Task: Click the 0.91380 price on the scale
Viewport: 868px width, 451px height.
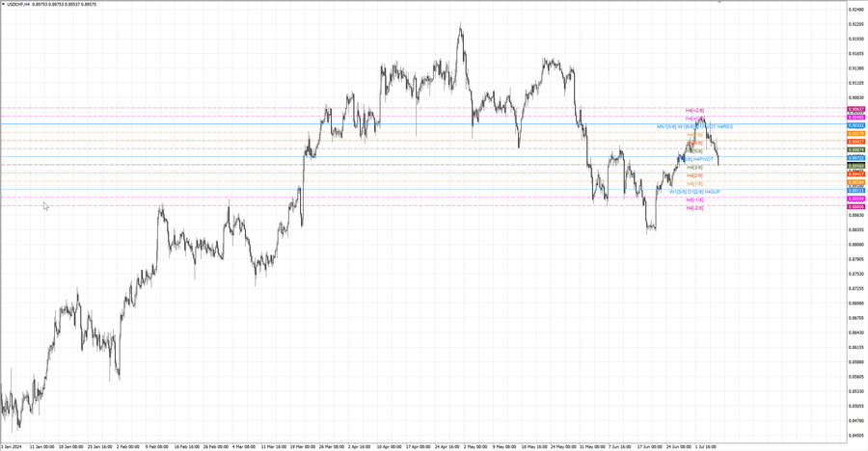Action: [x=855, y=68]
